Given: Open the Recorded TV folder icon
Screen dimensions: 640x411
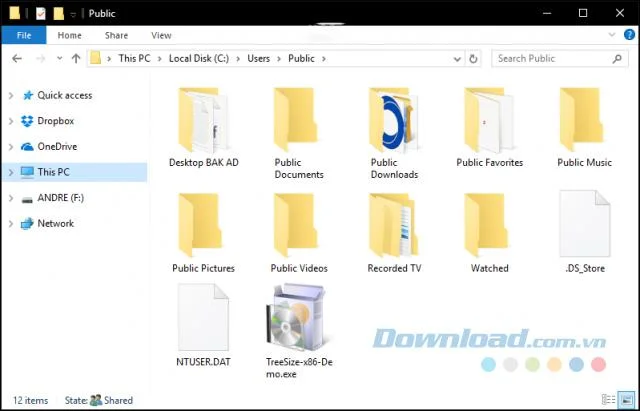Looking at the screenshot, I should coord(393,226).
